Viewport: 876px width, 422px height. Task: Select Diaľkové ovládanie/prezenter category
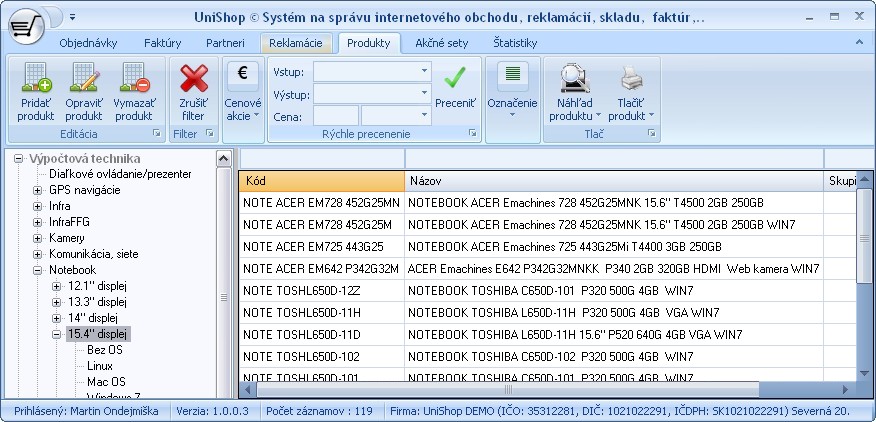coord(120,174)
